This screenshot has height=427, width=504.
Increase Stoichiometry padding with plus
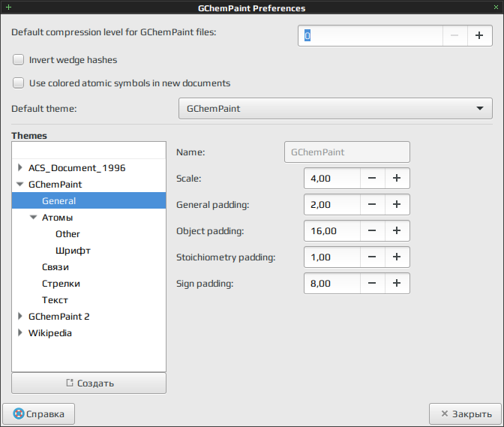click(397, 257)
